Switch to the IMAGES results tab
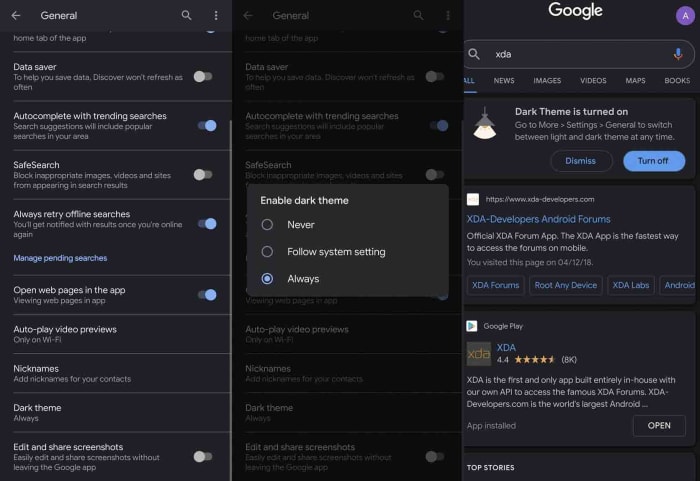 click(x=547, y=81)
